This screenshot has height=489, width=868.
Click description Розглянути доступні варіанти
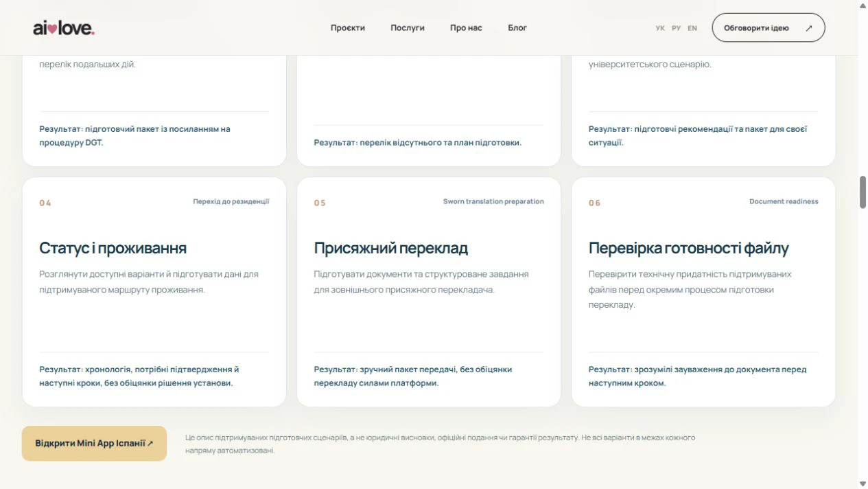149,282
